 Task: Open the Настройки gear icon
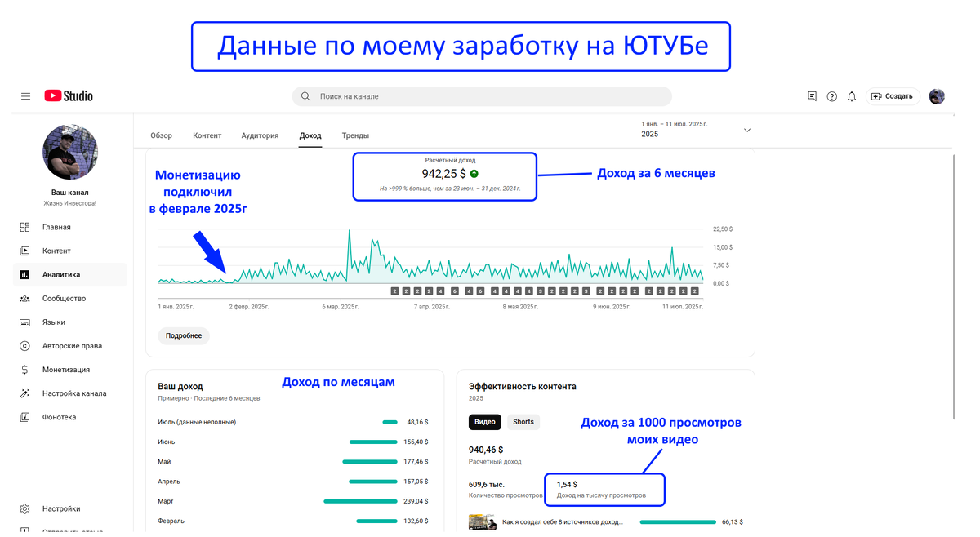(24, 508)
